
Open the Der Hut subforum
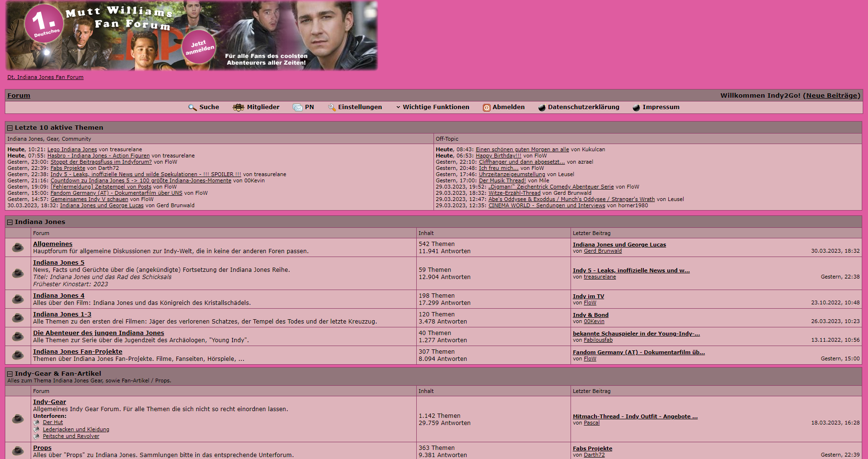point(53,423)
